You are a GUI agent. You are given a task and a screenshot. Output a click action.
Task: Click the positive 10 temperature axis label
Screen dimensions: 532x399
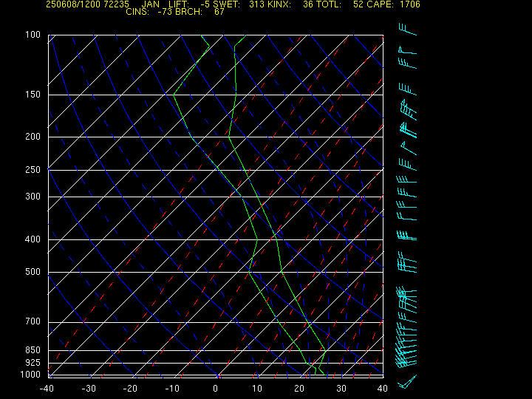coord(257,389)
